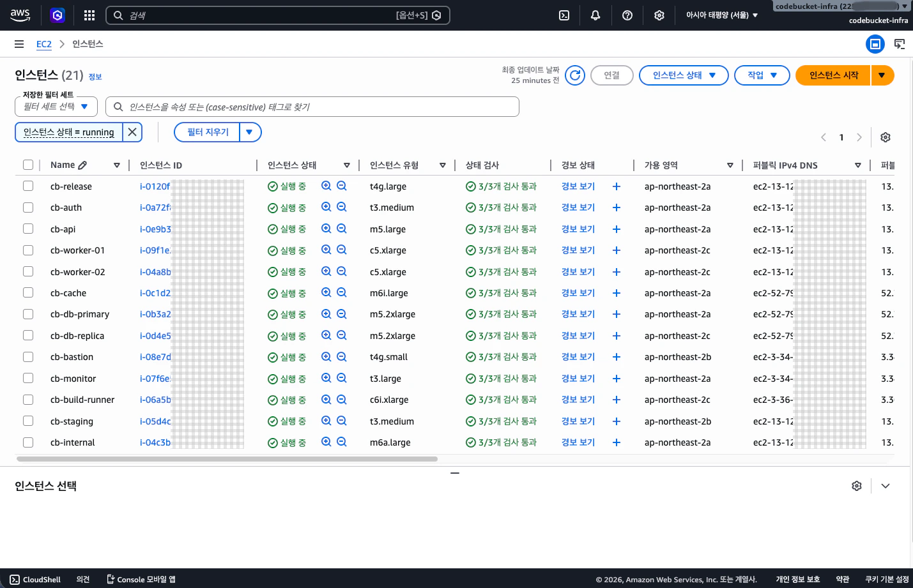Open the saved filter set selector
This screenshot has height=588, width=913.
click(x=56, y=107)
